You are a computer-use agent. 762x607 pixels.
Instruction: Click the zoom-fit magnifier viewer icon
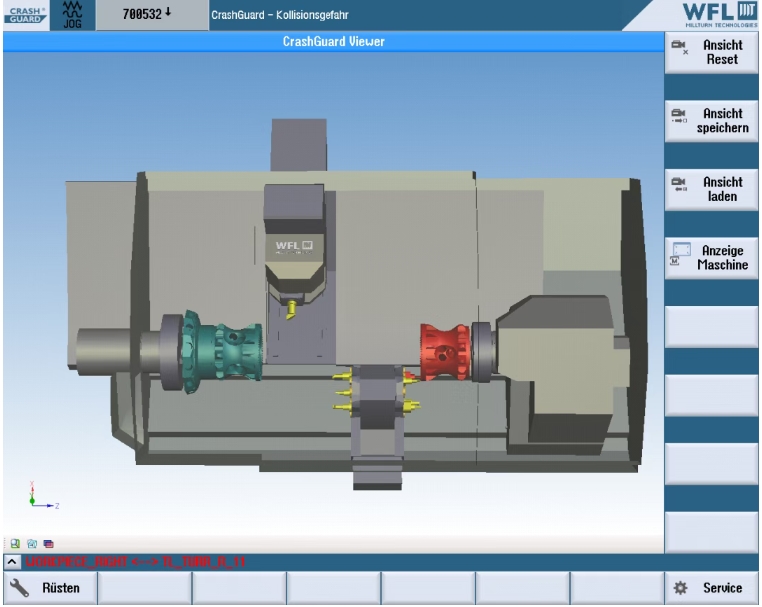point(15,543)
